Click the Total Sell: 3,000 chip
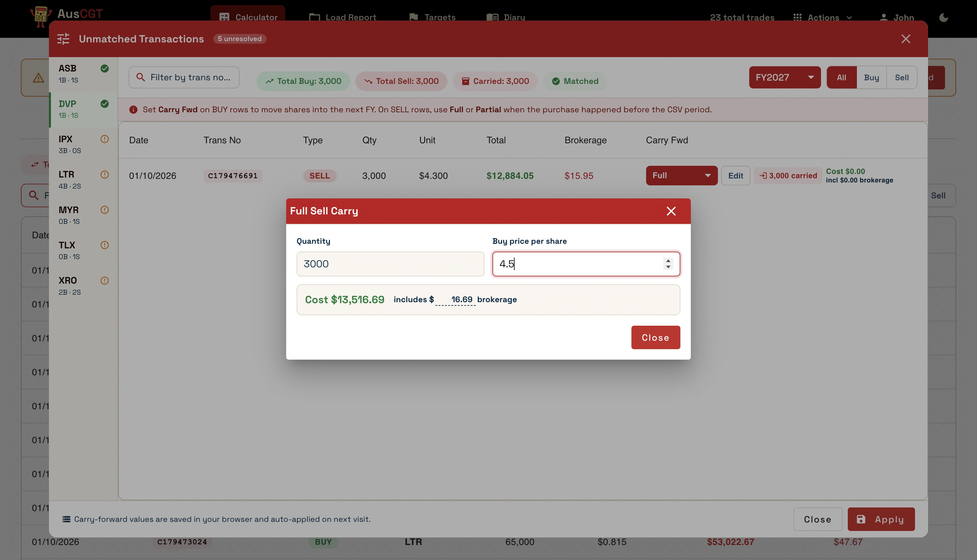 [x=401, y=81]
